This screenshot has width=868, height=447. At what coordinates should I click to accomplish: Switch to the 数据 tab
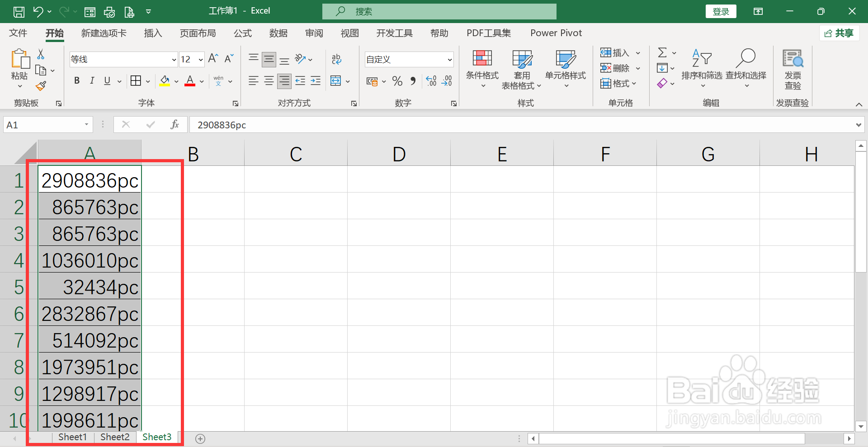click(x=278, y=33)
